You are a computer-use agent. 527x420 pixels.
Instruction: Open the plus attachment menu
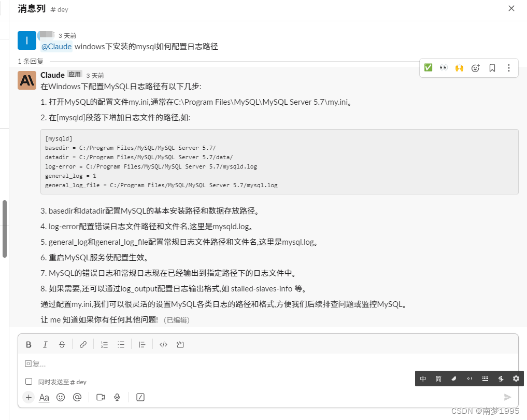tap(29, 397)
